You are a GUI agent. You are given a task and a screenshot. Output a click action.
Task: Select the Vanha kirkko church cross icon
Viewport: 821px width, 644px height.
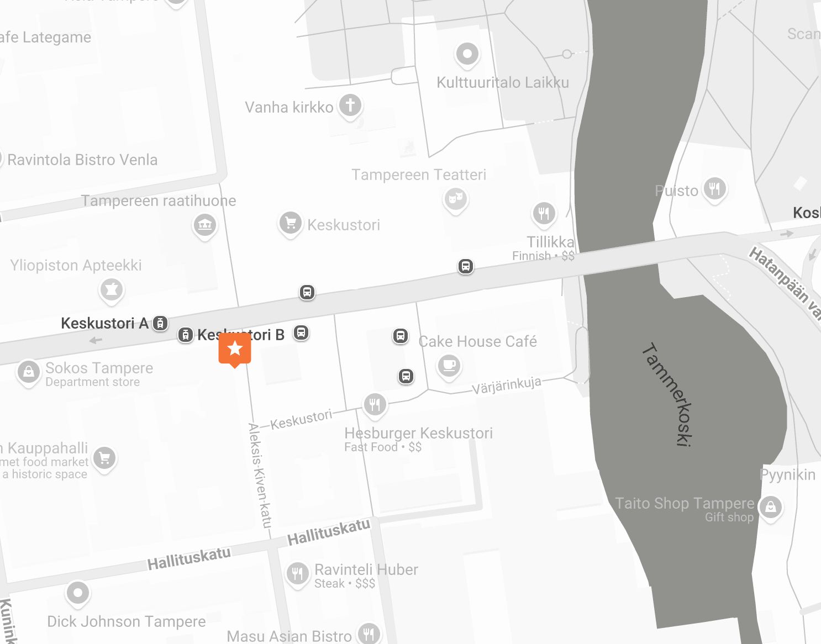click(350, 105)
